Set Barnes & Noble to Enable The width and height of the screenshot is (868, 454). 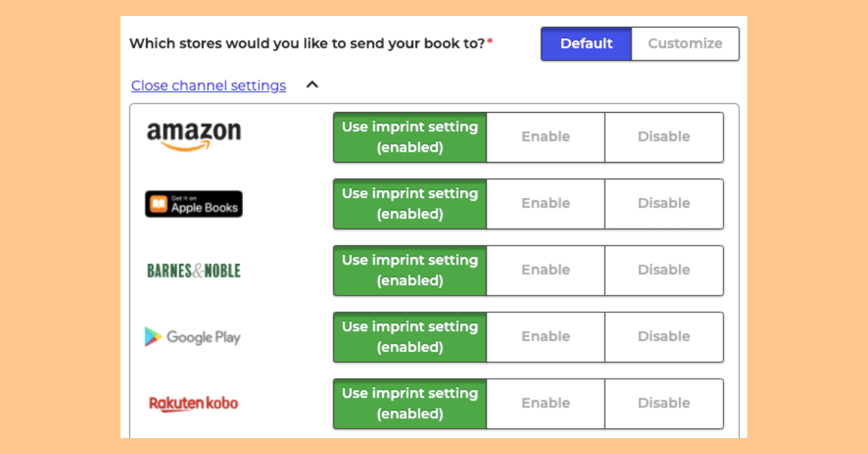(x=545, y=270)
